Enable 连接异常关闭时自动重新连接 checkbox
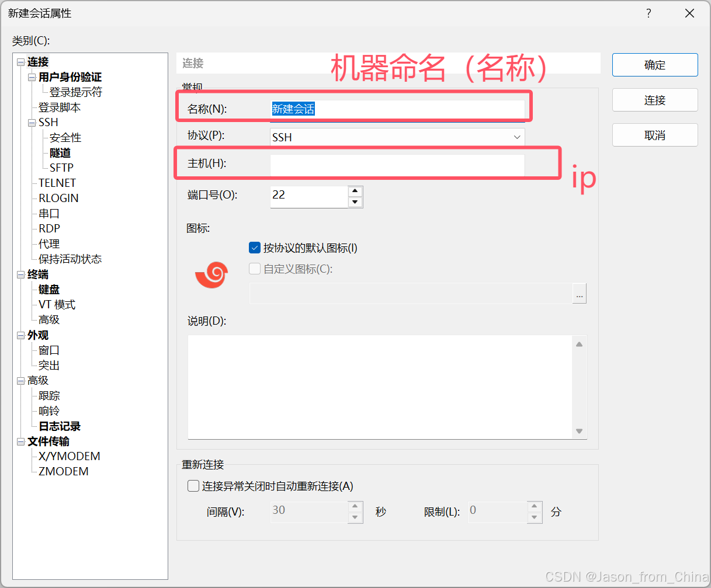Viewport: 711px width, 588px height. tap(193, 486)
